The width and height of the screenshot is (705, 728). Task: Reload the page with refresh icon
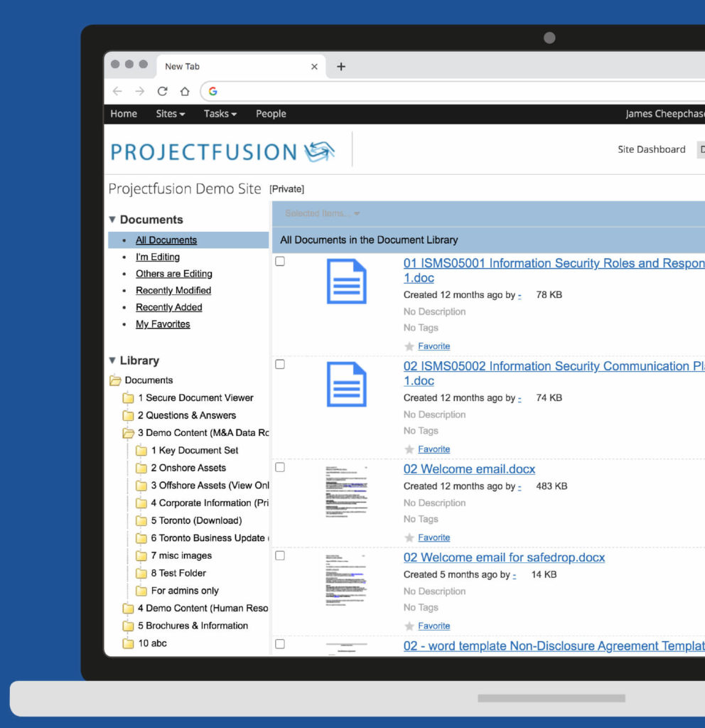pos(163,91)
